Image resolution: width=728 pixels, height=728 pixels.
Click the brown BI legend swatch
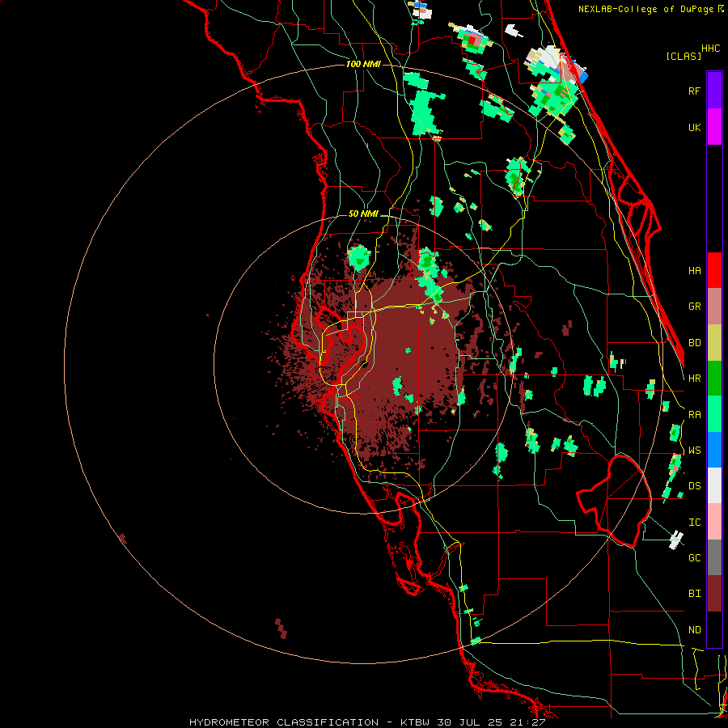pos(714,594)
